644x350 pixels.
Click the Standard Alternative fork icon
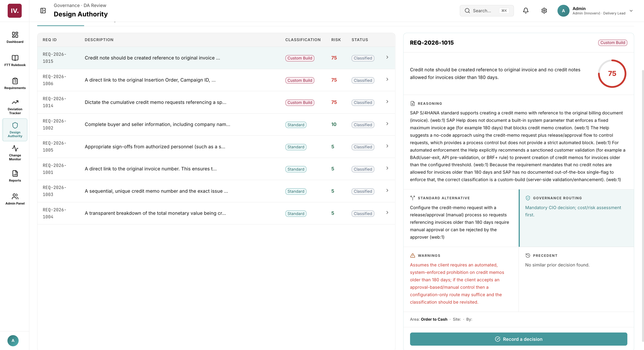[412, 198]
